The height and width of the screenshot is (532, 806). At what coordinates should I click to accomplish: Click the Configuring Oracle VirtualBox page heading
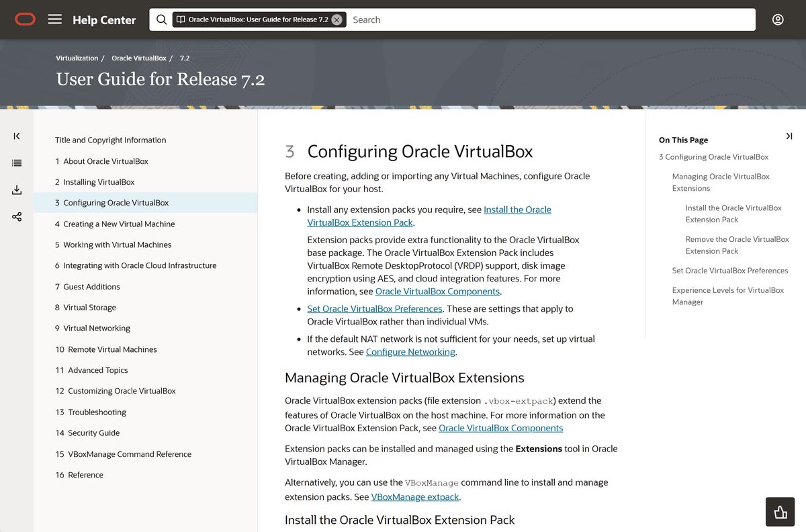(x=420, y=152)
